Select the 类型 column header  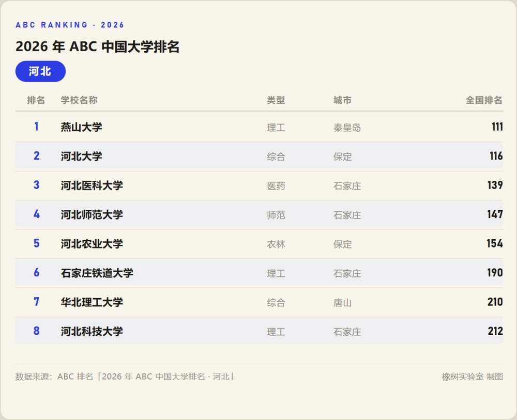(276, 100)
